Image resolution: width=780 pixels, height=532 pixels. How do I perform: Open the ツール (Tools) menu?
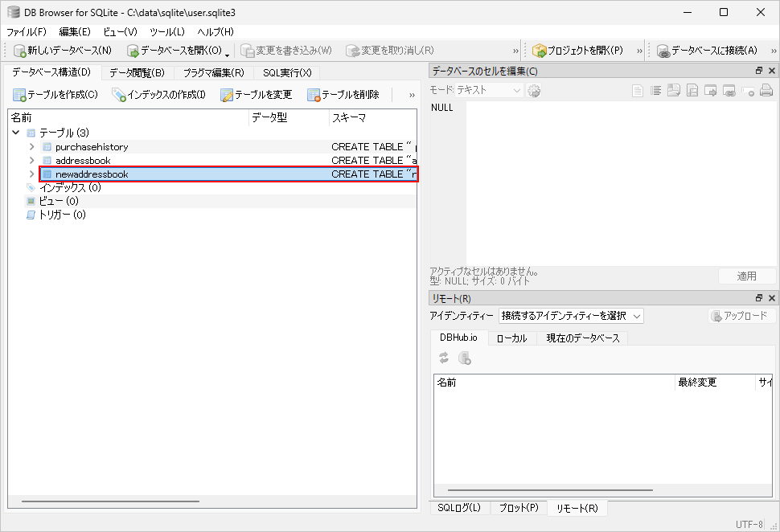click(x=167, y=31)
